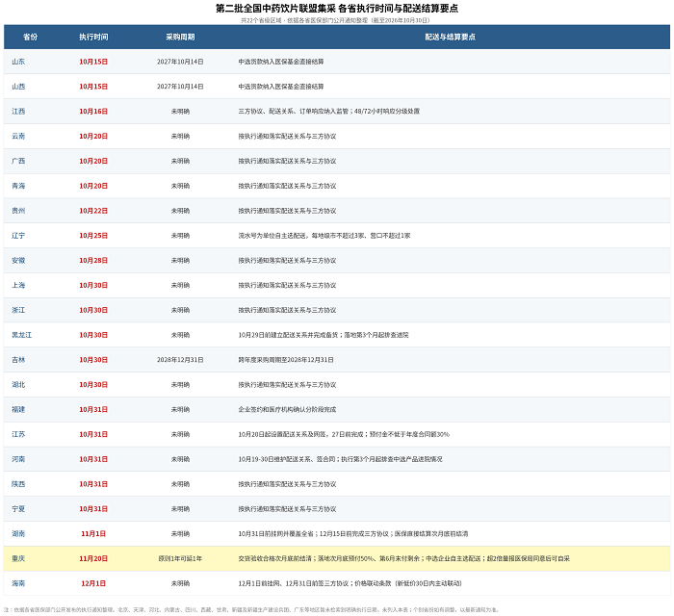This screenshot has height=616, width=674.
Task: Click 河南 note about 10月19-30日维护配送关系
Action: pyautogui.click(x=340, y=459)
